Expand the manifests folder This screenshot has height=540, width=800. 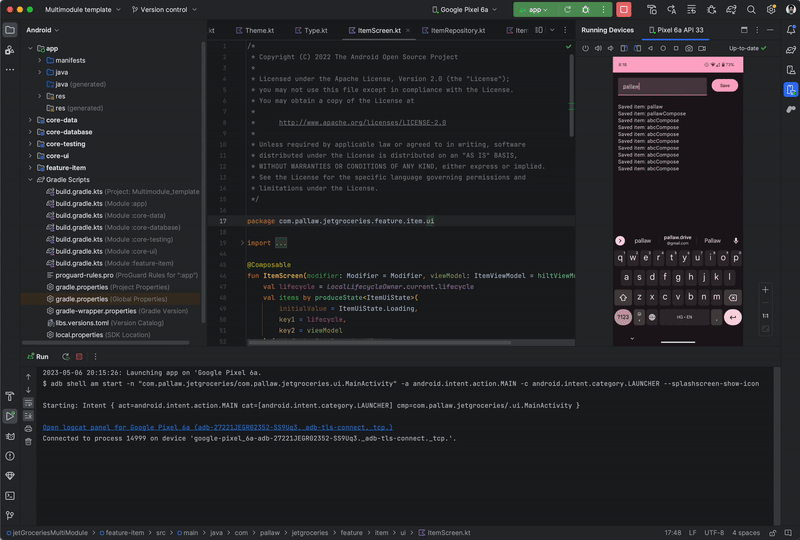coord(40,60)
